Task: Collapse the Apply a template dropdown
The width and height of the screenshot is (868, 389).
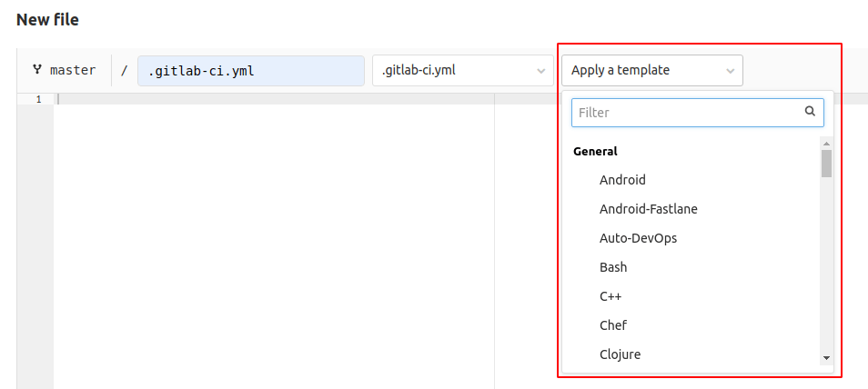Action: 651,70
